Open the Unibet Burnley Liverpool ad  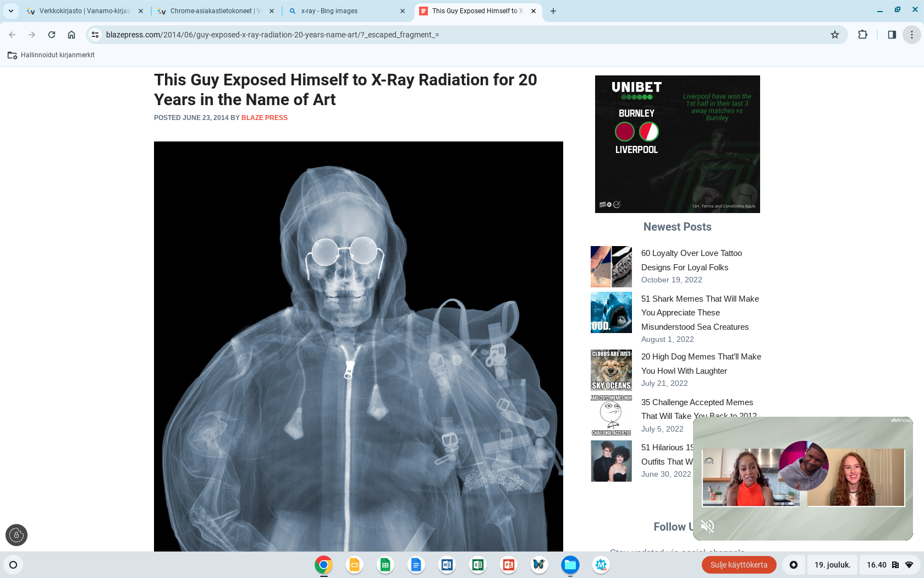click(678, 144)
